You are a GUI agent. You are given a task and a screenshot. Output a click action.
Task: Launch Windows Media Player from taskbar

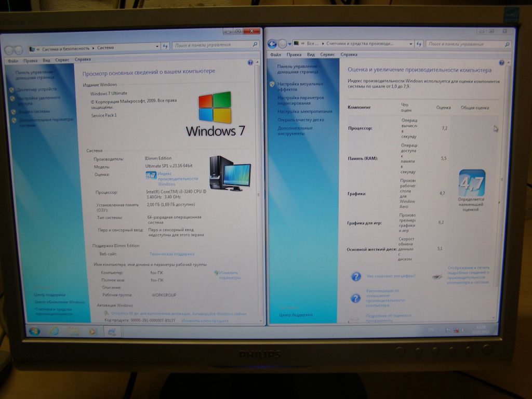pos(92,331)
